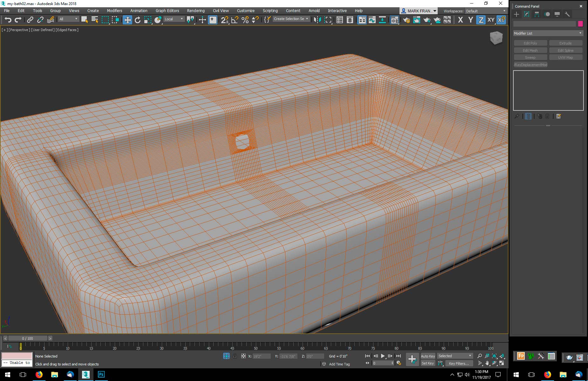Viewport: 588px width, 381px height.
Task: Open Select by Name list icon
Action: pos(95,20)
